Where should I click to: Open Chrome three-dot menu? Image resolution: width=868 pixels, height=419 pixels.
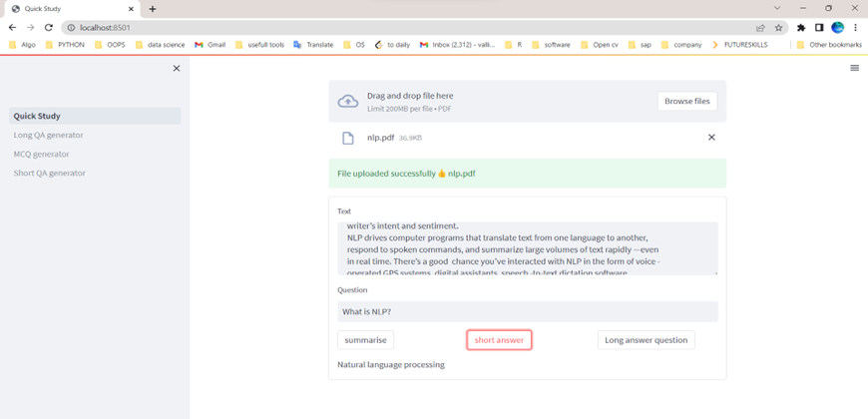tap(856, 27)
